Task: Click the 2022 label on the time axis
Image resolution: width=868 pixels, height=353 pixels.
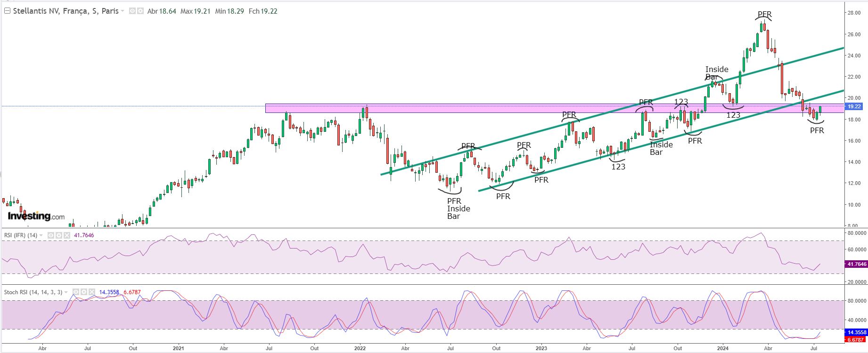Action: click(x=360, y=348)
